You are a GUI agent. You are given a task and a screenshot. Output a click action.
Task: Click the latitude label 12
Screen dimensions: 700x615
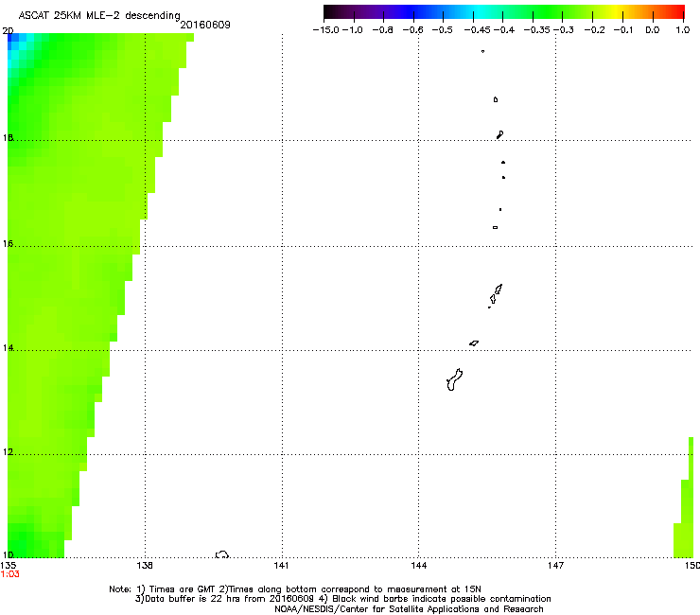point(8,452)
